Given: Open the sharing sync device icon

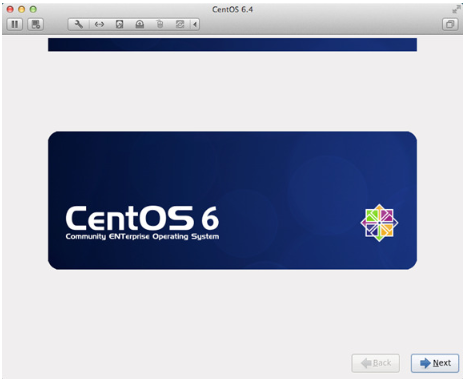Looking at the screenshot, I should (180, 24).
